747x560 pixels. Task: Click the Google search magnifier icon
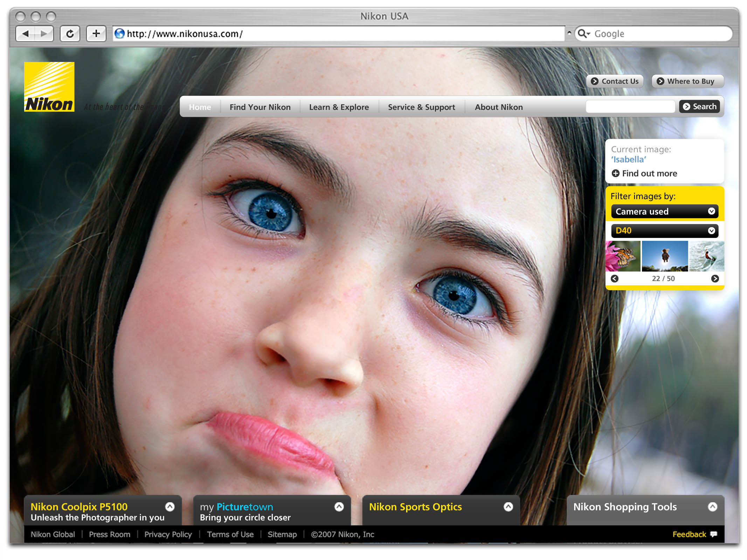click(x=582, y=34)
